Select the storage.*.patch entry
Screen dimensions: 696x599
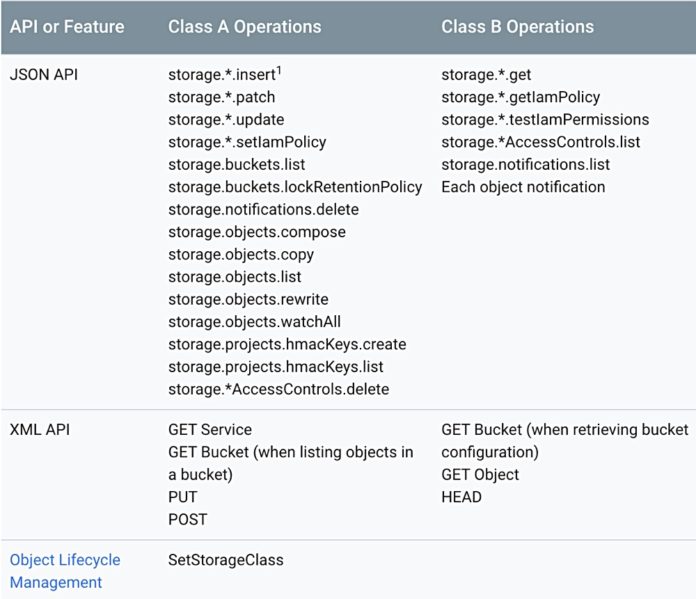click(x=221, y=98)
